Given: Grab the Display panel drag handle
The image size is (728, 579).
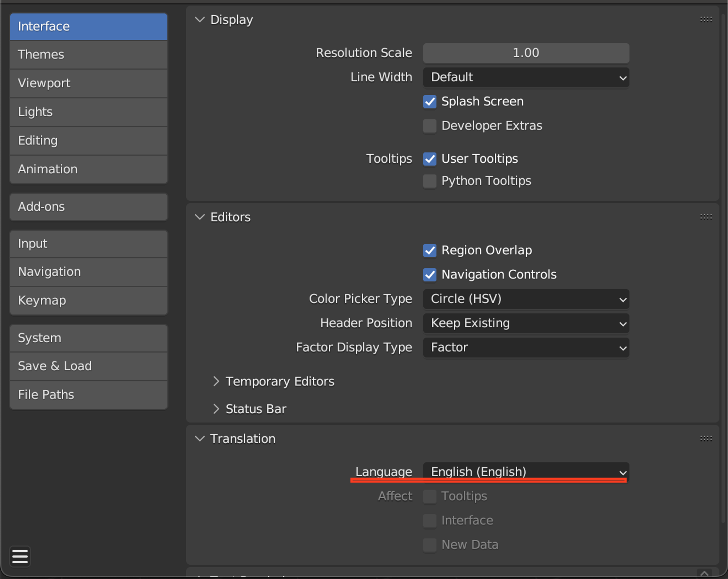Looking at the screenshot, I should click(x=706, y=20).
